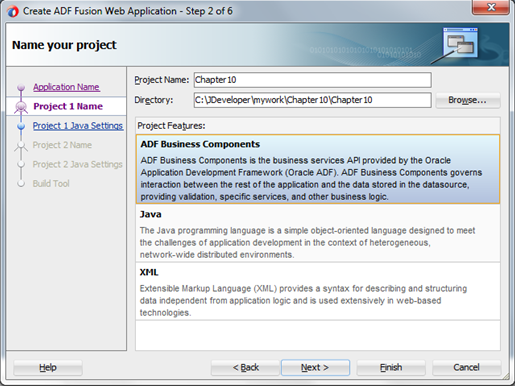The image size is (515, 386).
Task: Select ADF Business Components feature
Action: click(x=318, y=169)
